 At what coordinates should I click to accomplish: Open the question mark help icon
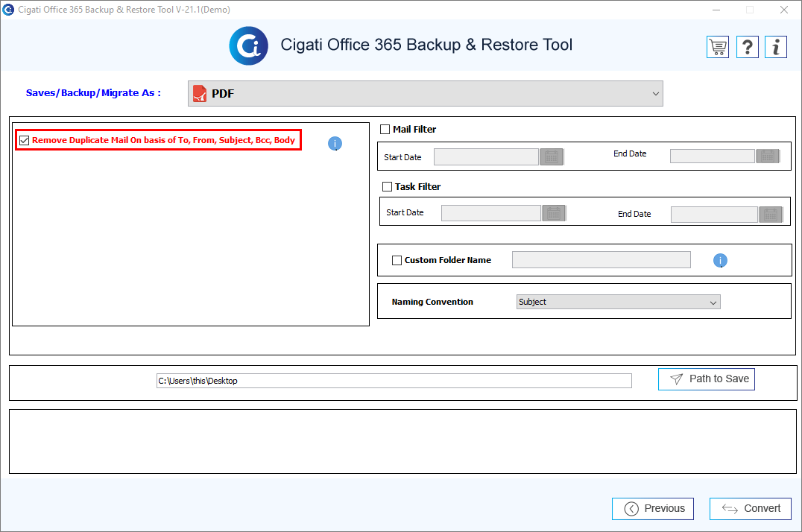[748, 47]
